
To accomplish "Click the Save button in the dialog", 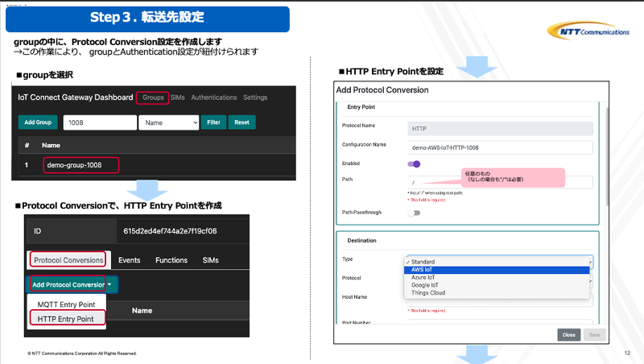I will (594, 335).
